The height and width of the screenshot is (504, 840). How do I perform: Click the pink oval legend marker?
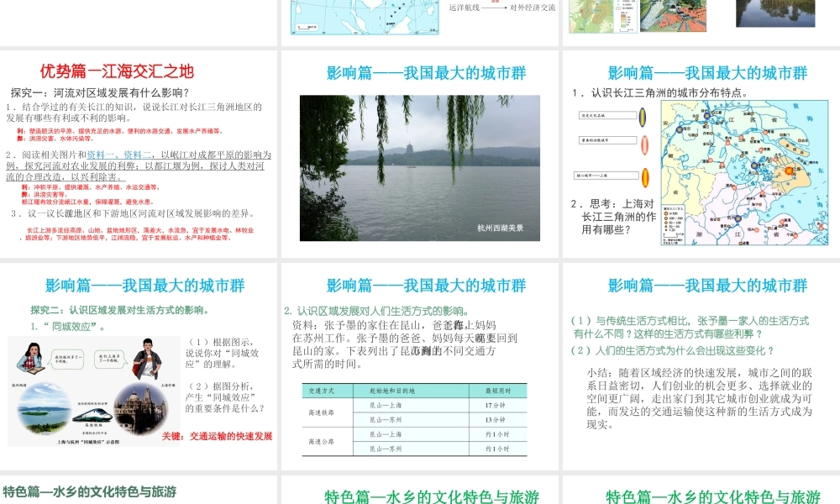(644, 144)
